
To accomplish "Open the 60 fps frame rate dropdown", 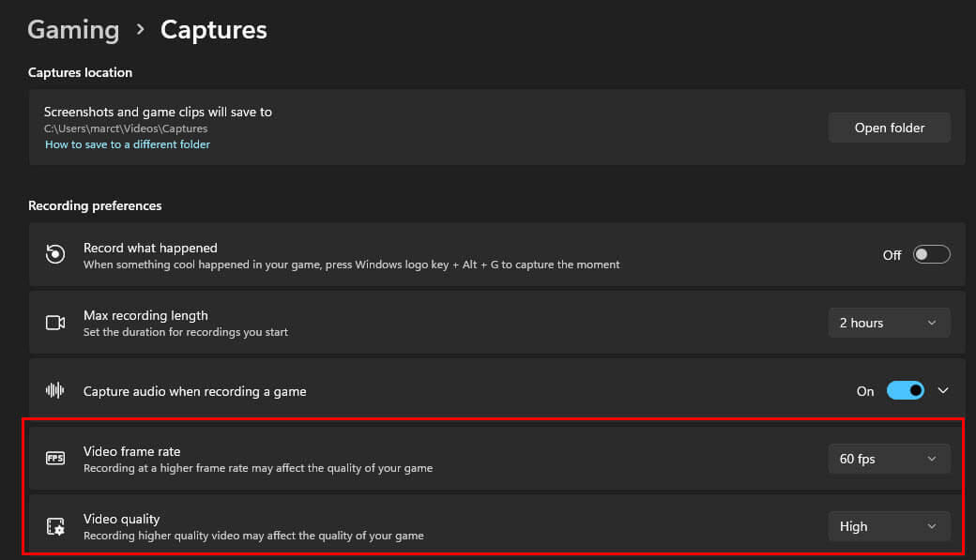I will (889, 459).
